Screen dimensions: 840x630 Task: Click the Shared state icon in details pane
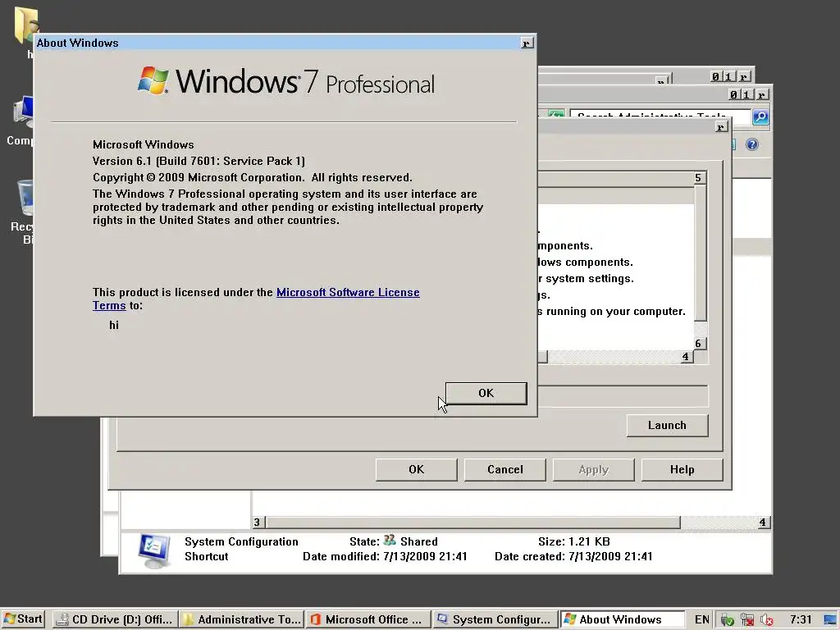click(390, 540)
